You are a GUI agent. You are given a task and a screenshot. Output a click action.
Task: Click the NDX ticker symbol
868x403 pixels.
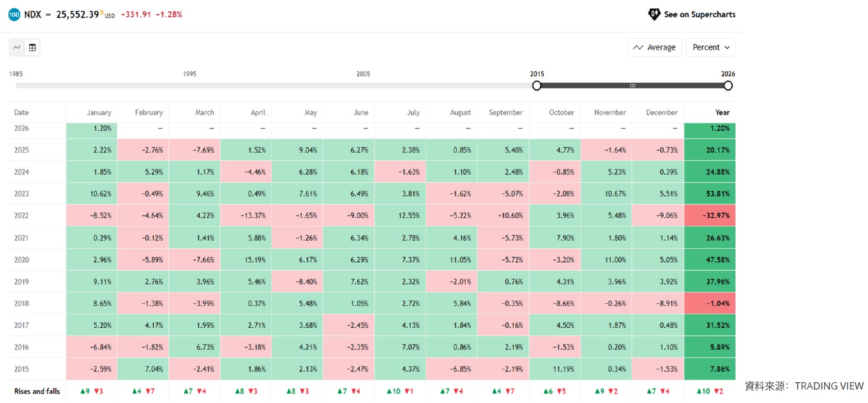click(x=33, y=15)
